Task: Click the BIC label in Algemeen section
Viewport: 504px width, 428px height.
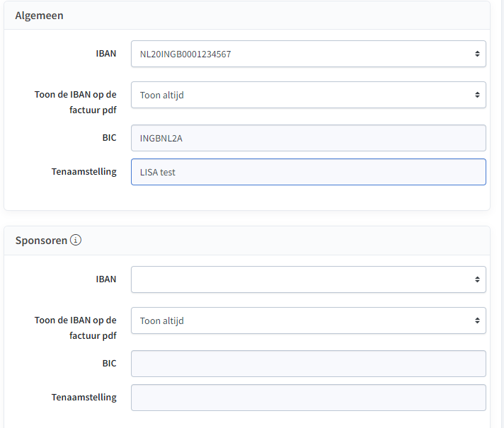Action: pyautogui.click(x=109, y=137)
